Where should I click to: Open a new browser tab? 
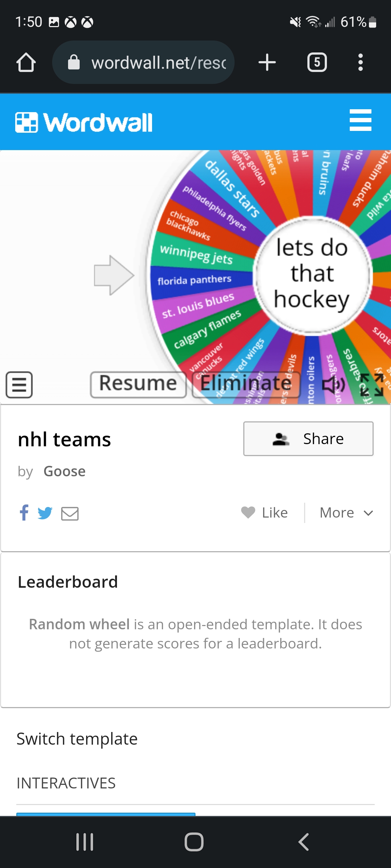(267, 63)
